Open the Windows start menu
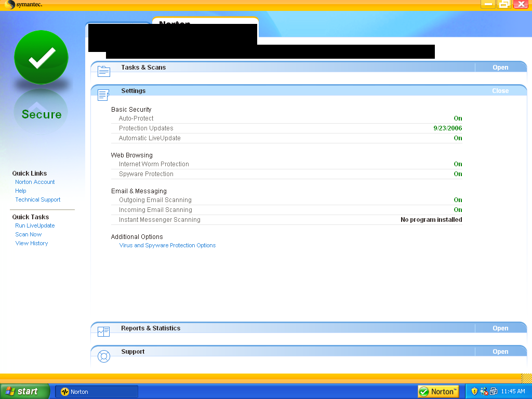 25,392
